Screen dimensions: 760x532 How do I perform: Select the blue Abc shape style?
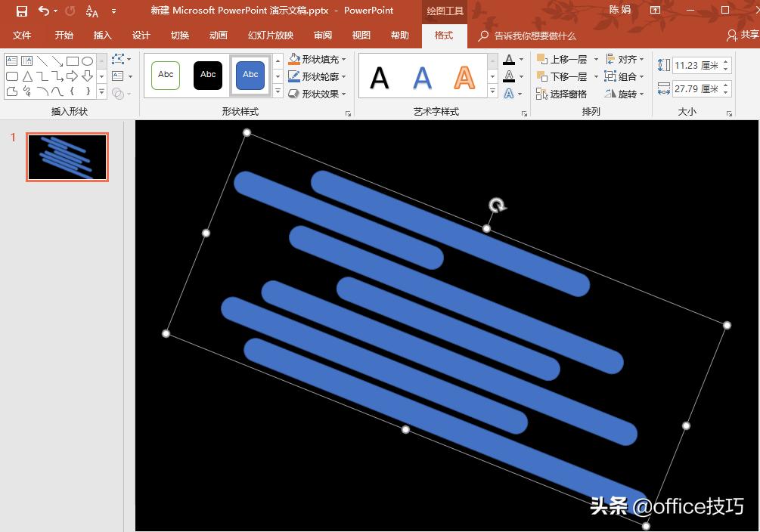[250, 75]
